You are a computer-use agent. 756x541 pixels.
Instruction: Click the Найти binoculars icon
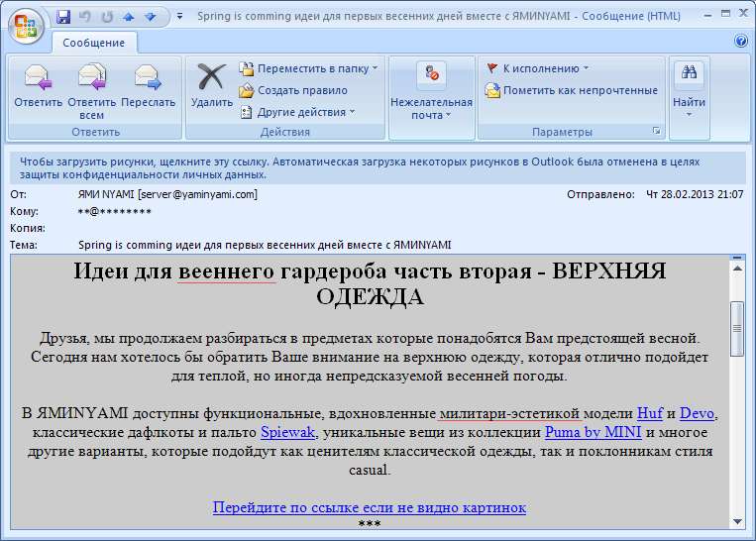tap(689, 73)
